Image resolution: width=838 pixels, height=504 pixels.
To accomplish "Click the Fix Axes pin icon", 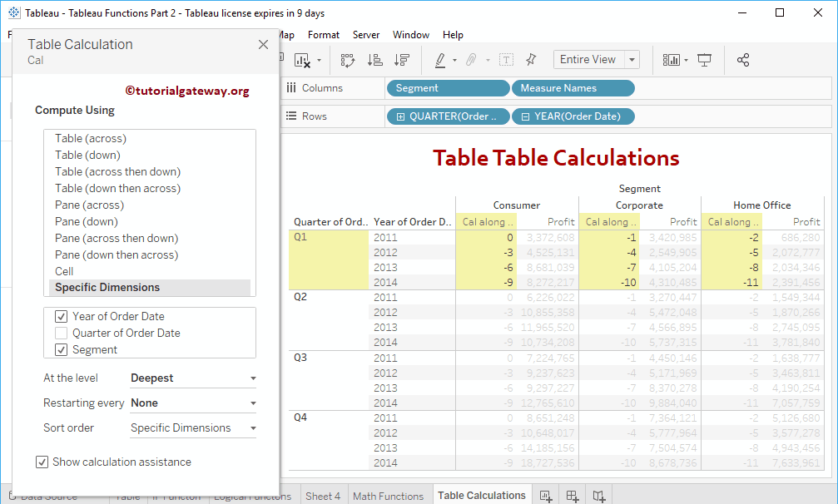I will click(x=531, y=60).
